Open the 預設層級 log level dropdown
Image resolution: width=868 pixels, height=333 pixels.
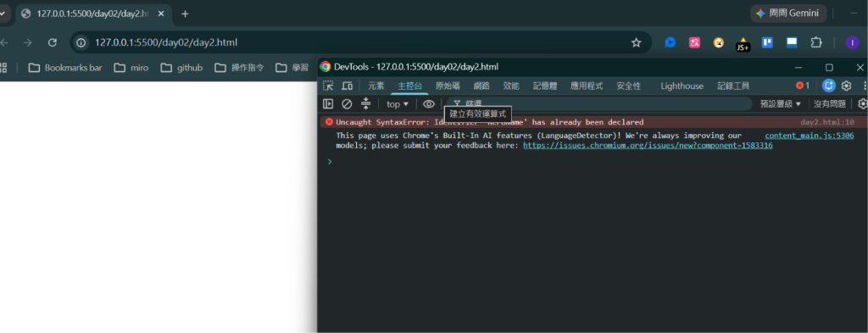781,104
